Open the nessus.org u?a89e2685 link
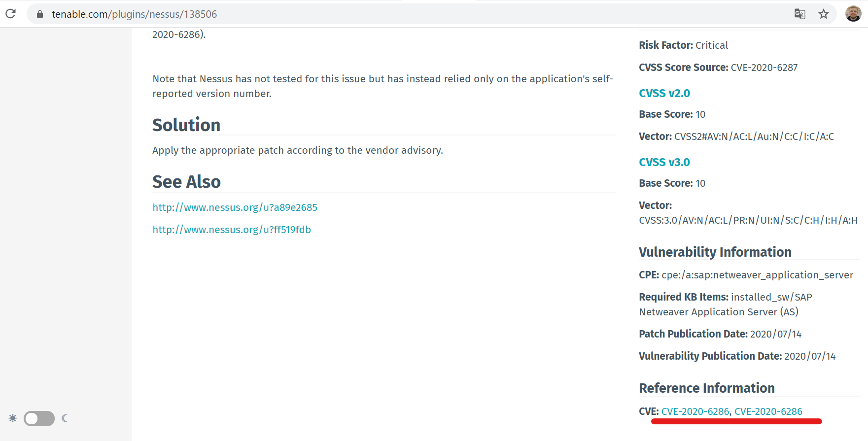The width and height of the screenshot is (868, 441). coord(235,207)
